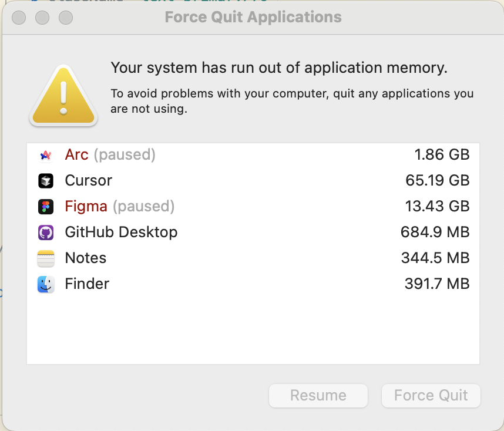Viewport: 504px width, 431px height.
Task: Click the Figma app icon
Action: [x=46, y=207]
